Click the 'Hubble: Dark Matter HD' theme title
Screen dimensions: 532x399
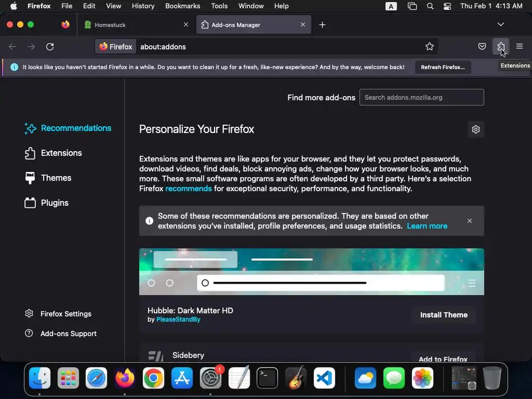[190, 311]
